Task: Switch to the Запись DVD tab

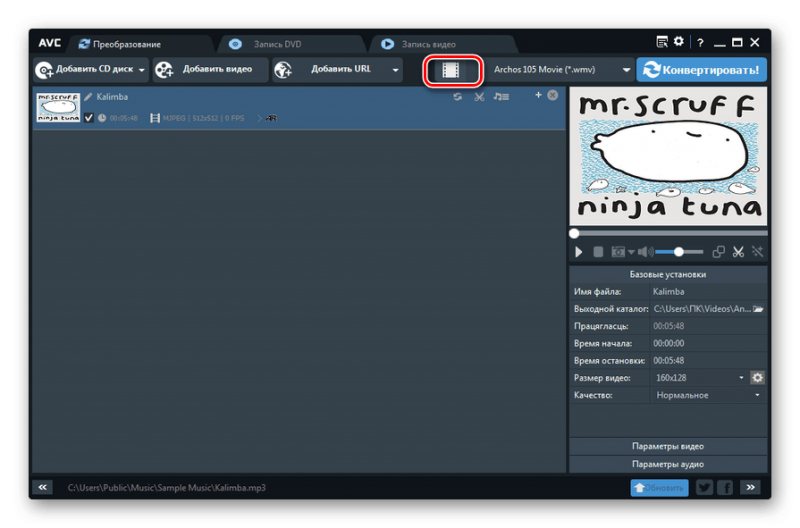Action: [x=277, y=44]
